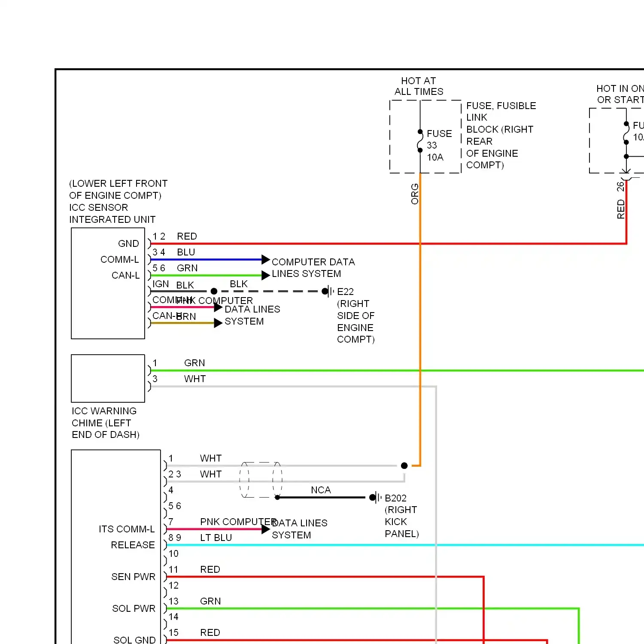Select the "CAN-L" pin label
Screen dimensions: 644x644
click(x=125, y=275)
